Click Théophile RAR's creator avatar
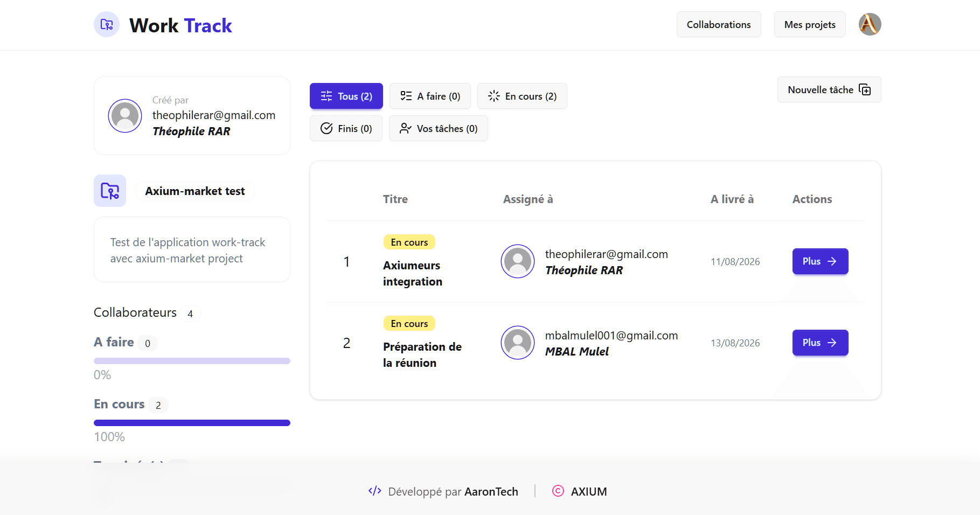 coord(125,116)
